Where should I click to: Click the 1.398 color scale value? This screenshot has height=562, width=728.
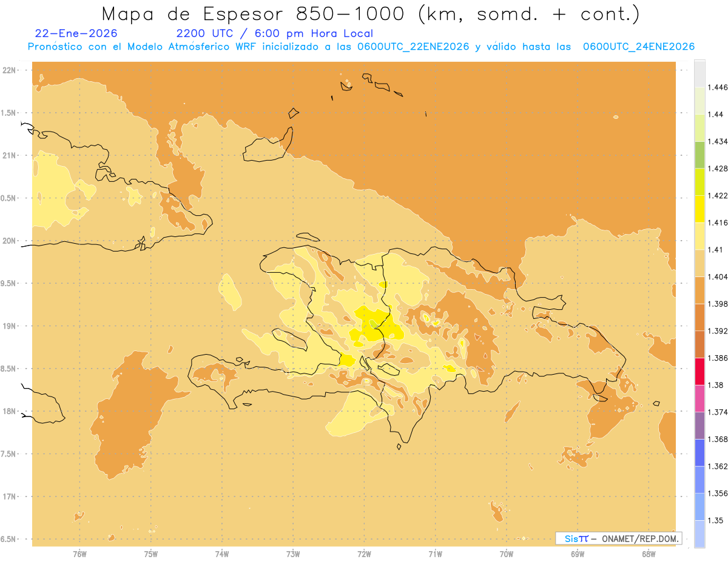tap(719, 304)
